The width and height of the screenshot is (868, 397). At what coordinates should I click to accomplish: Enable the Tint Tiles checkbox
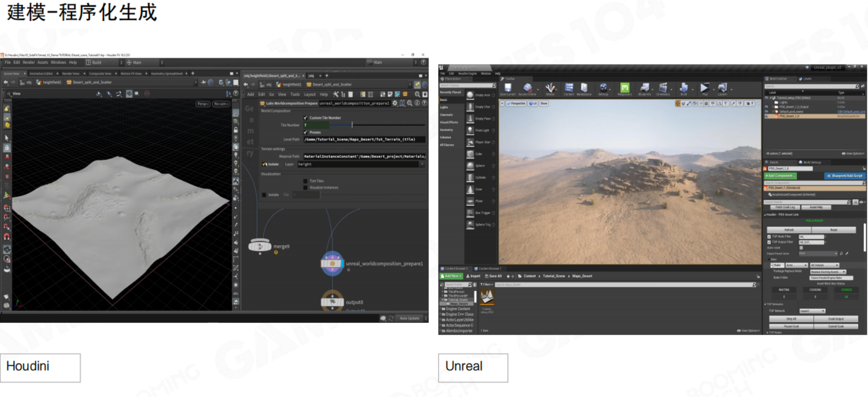306,181
